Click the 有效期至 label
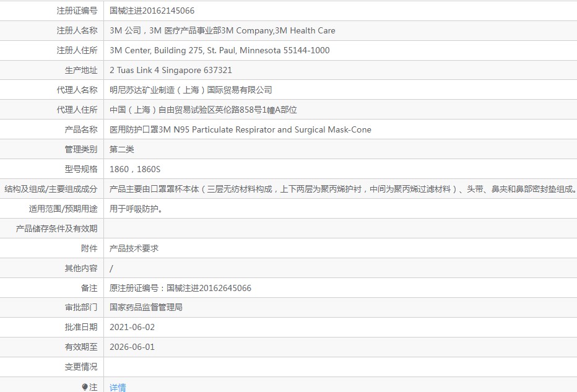The image size is (577, 392). point(81,347)
